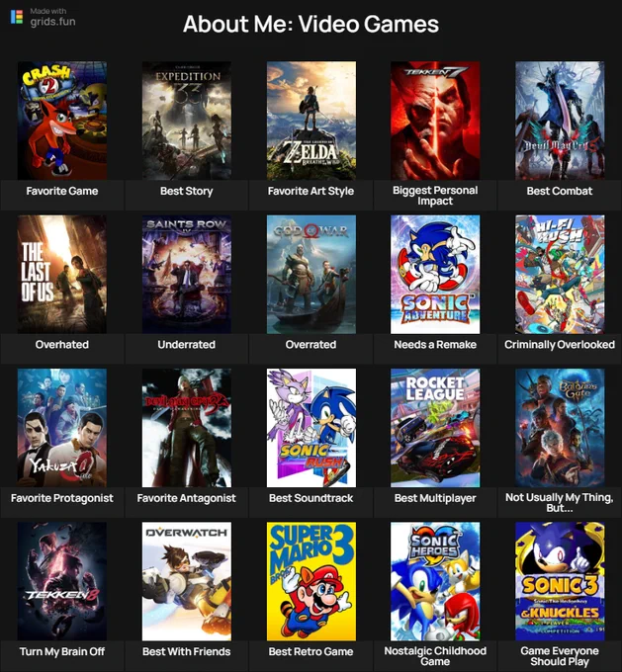Select the Best Retro Game label
The width and height of the screenshot is (622, 672).
point(311,651)
